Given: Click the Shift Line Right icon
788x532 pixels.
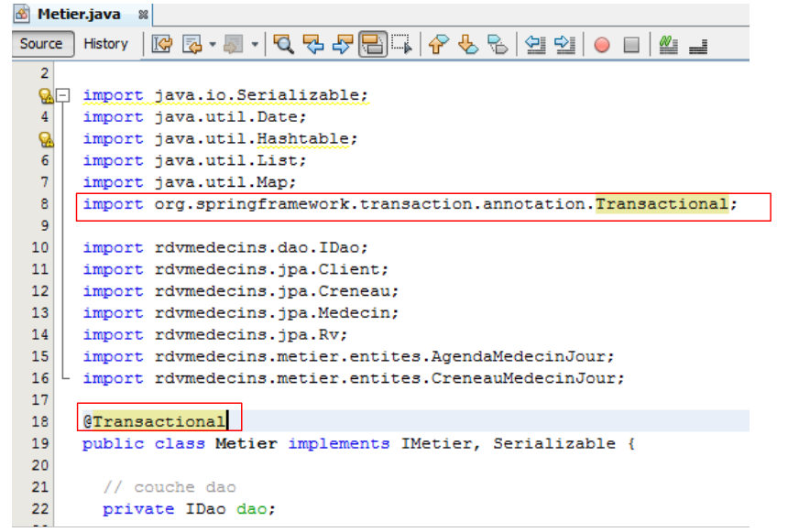Looking at the screenshot, I should click(x=564, y=44).
